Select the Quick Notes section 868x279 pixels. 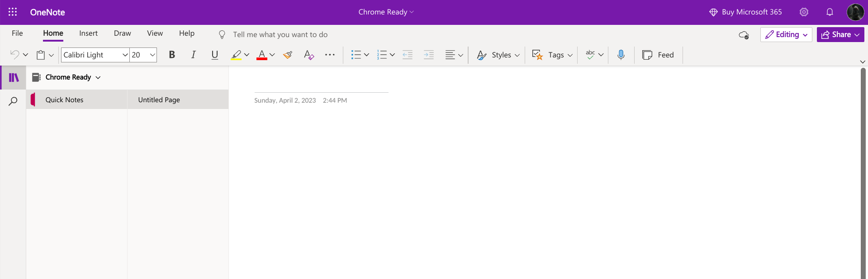pyautogui.click(x=76, y=99)
